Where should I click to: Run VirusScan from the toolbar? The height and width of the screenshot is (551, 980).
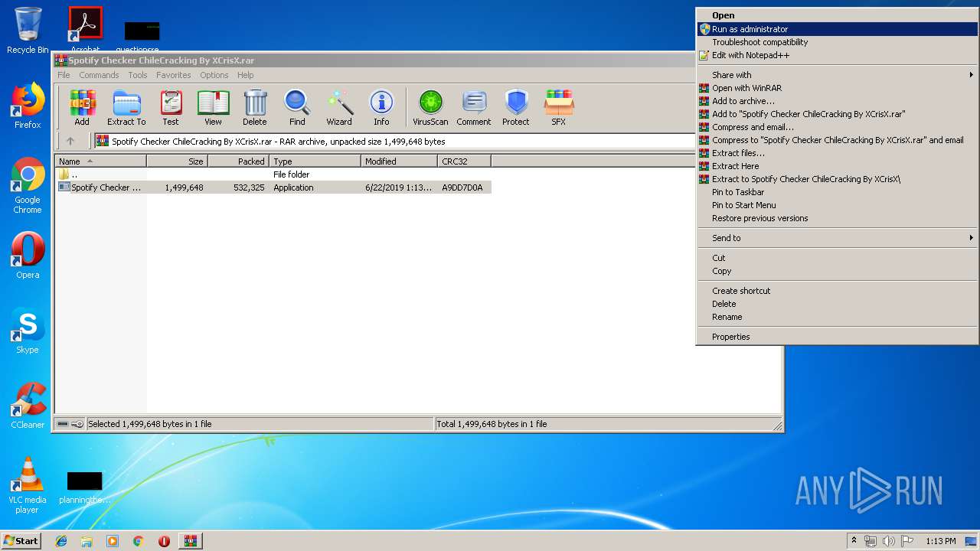(430, 107)
